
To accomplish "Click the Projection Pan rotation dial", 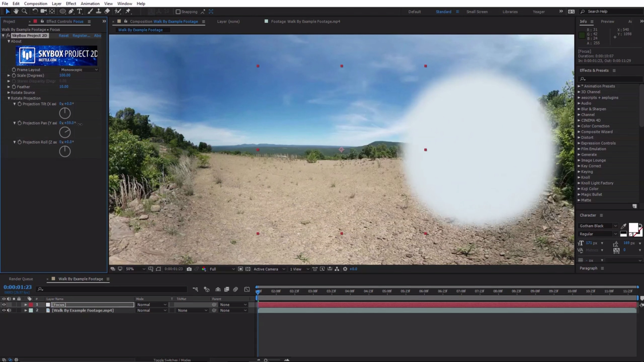I will (x=65, y=132).
